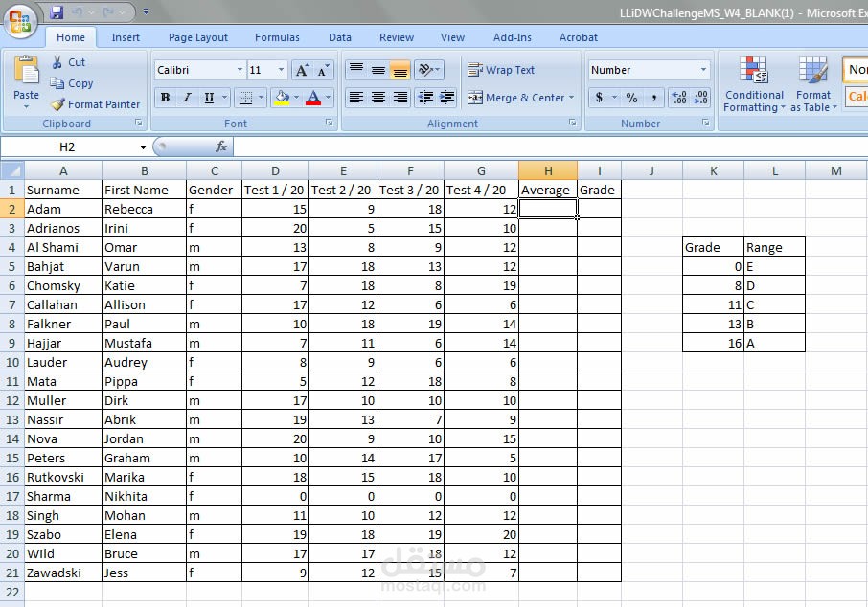Increase decimal places

coord(679,98)
